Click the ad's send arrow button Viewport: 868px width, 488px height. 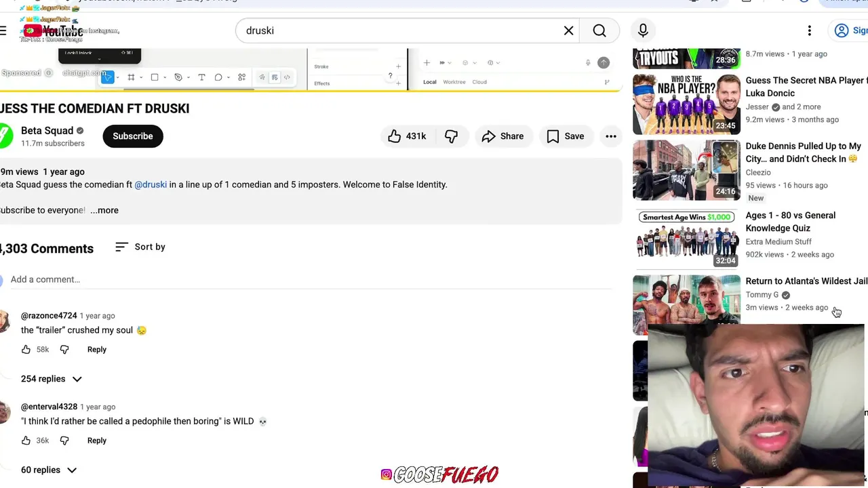[604, 63]
